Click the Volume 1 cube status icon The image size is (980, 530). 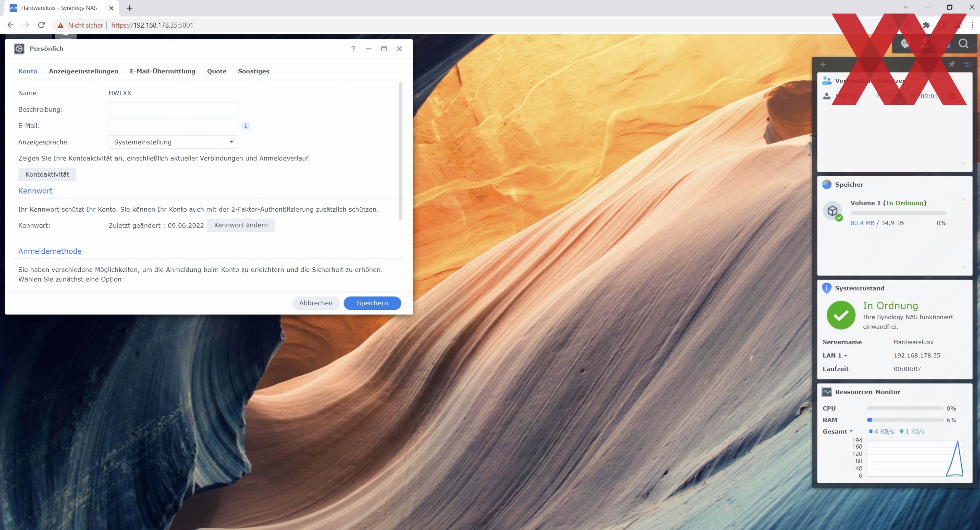click(x=833, y=211)
